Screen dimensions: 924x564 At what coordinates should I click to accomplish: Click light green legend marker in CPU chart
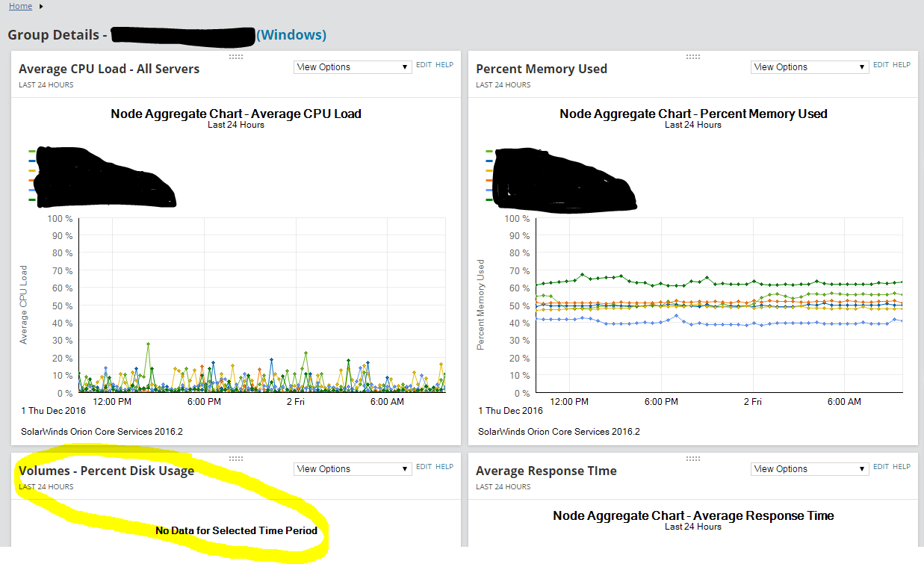[x=32, y=152]
